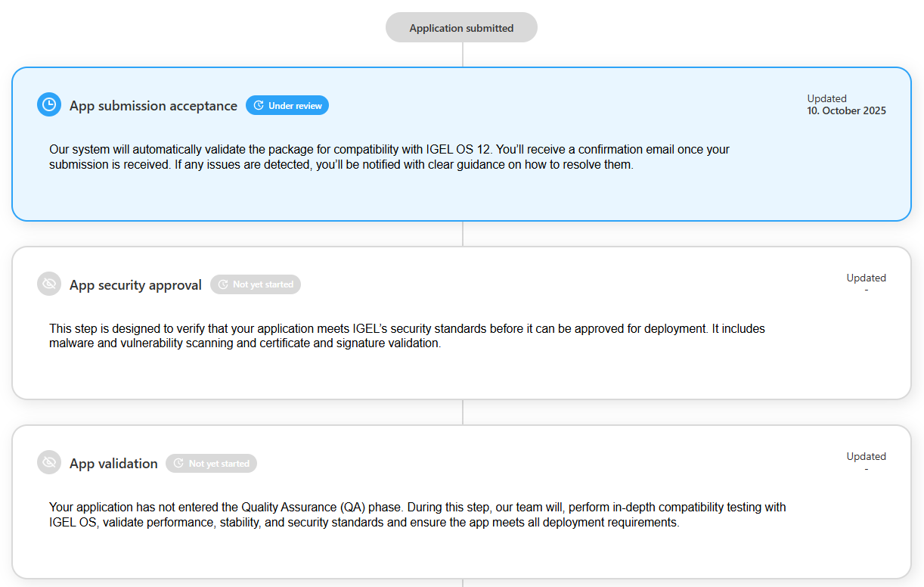Open the App validation step title
The image size is (924, 587).
(x=113, y=464)
